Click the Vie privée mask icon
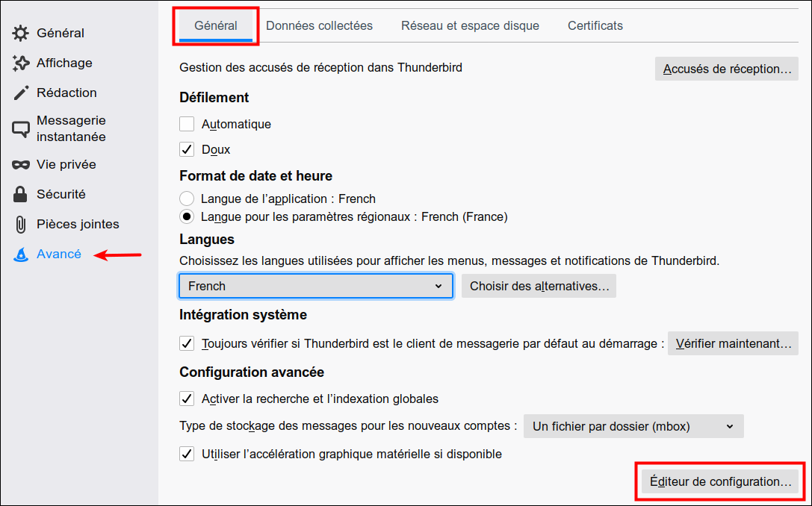The image size is (812, 506). (x=21, y=165)
